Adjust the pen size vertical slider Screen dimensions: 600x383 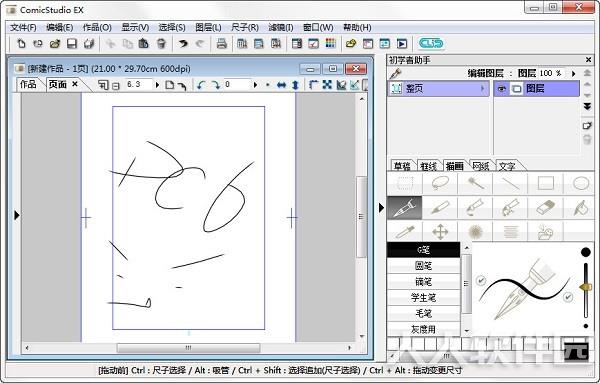[x=585, y=287]
